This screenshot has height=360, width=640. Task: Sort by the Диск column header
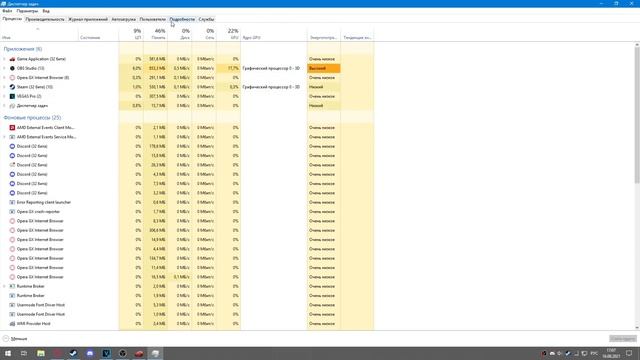coord(180,34)
